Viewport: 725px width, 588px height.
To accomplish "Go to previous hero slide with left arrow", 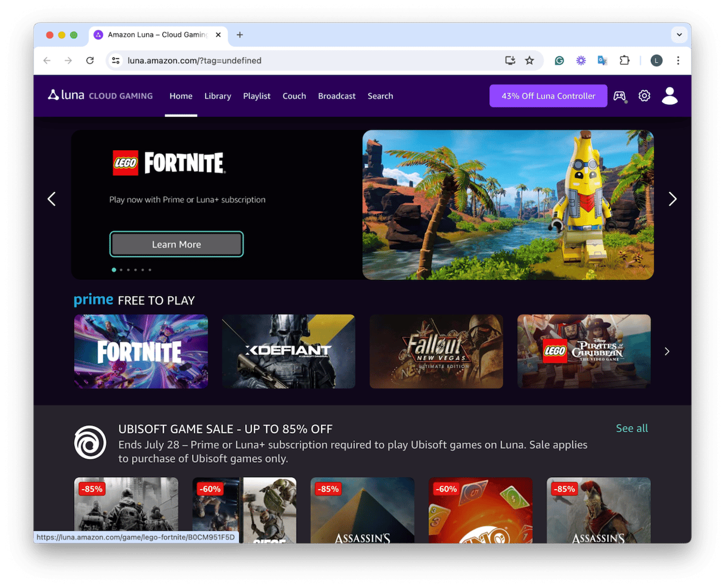I will coord(52,199).
